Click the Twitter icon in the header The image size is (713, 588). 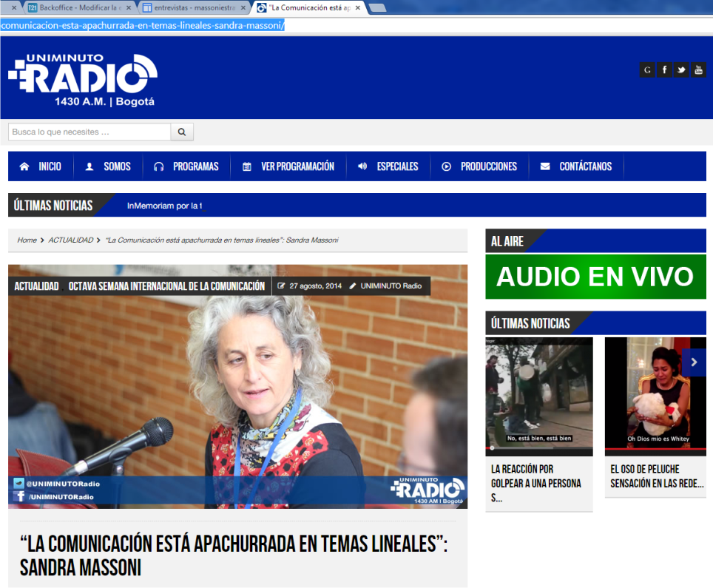681,70
